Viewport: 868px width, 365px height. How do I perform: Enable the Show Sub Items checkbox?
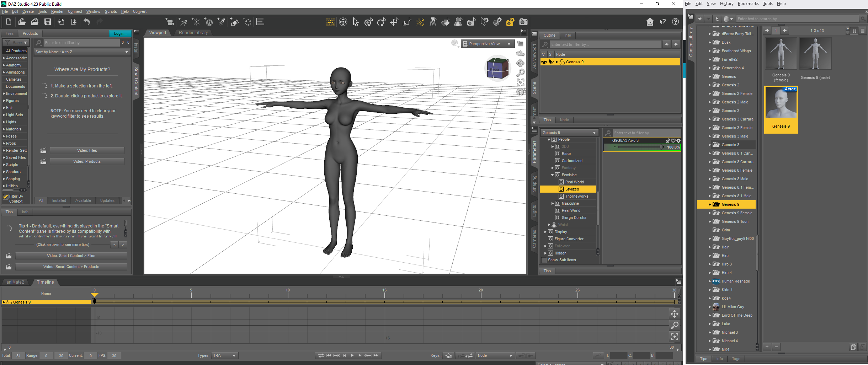[x=544, y=260]
